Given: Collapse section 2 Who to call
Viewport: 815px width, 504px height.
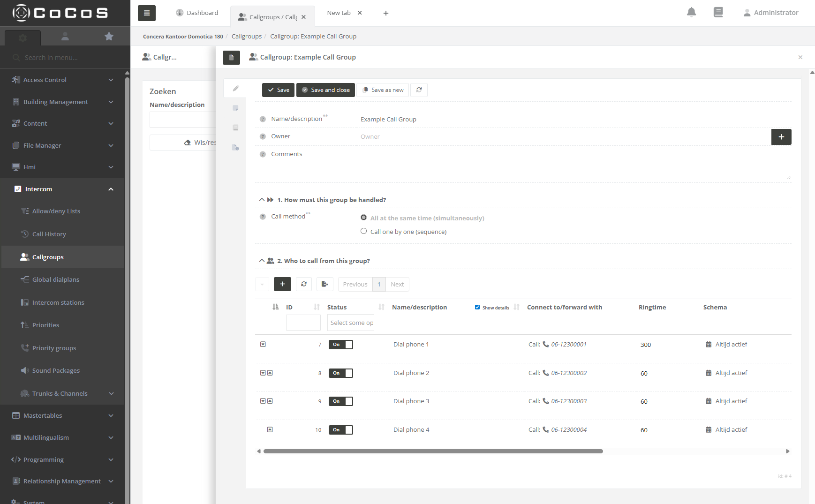Looking at the screenshot, I should [262, 261].
